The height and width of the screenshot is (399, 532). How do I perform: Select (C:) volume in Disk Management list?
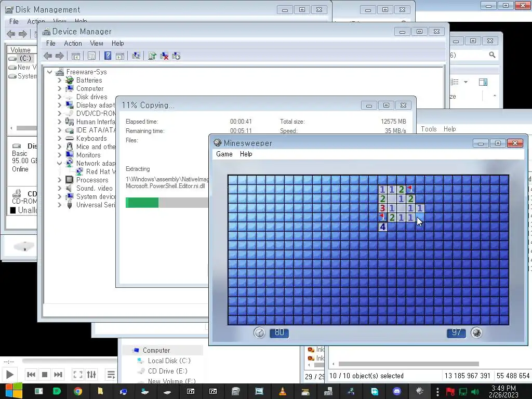tap(25, 58)
